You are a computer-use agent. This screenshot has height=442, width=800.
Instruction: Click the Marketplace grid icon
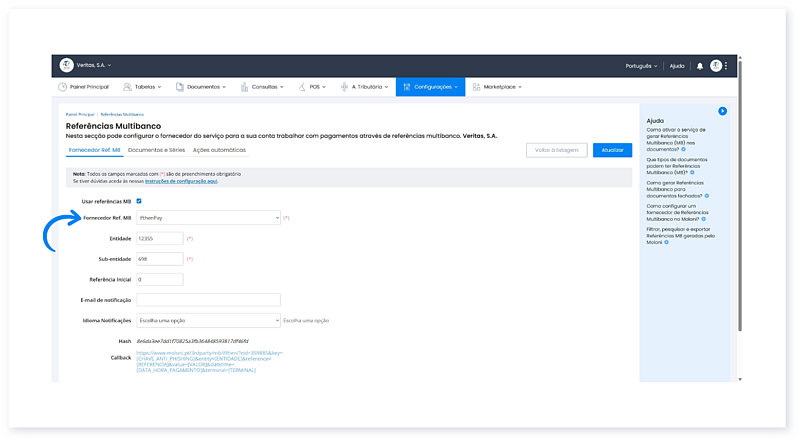pyautogui.click(x=476, y=87)
